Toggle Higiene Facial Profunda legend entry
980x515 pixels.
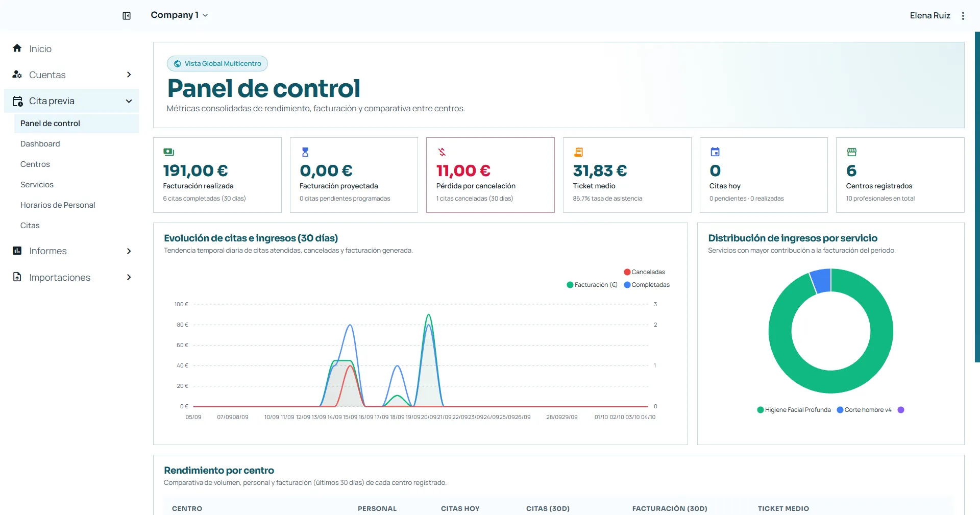794,410
